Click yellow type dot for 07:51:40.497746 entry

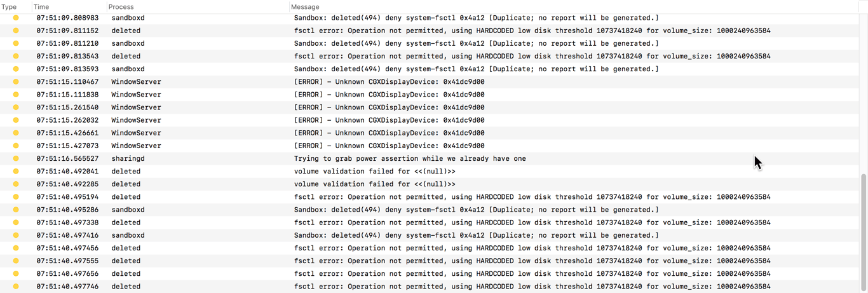click(16, 286)
